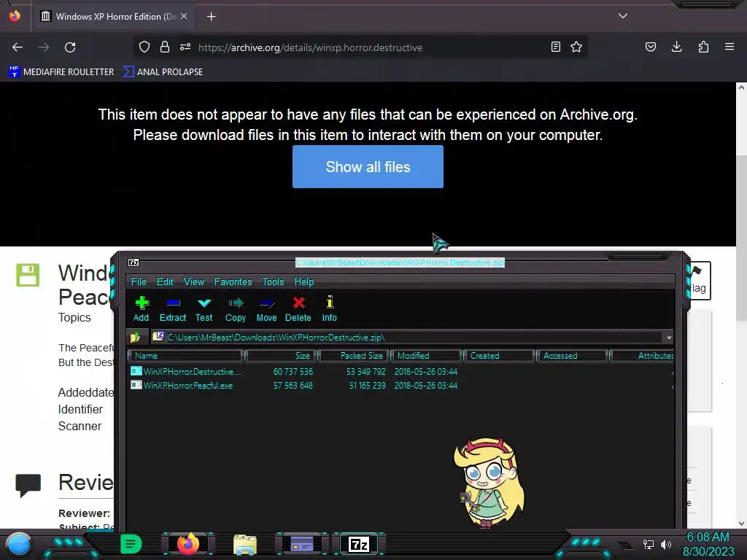
Task: Open the Pocket save icon
Action: [x=651, y=47]
